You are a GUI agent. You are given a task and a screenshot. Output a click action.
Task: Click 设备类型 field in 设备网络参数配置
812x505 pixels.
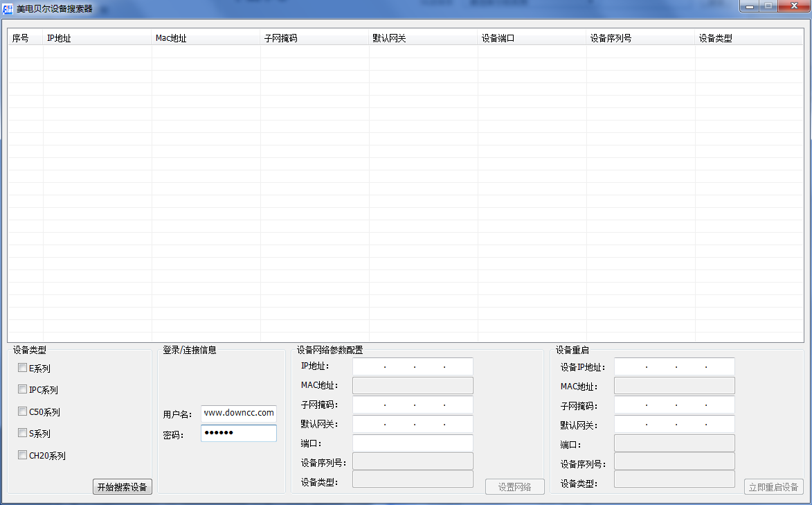(413, 479)
